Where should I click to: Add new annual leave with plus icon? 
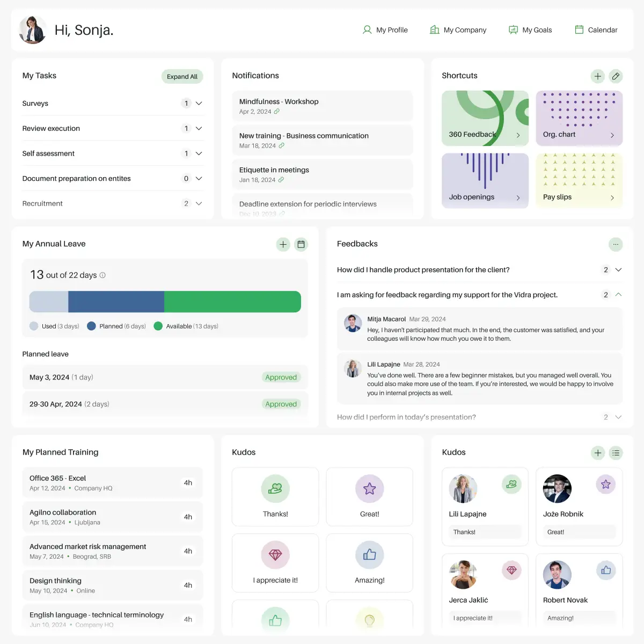click(x=283, y=245)
